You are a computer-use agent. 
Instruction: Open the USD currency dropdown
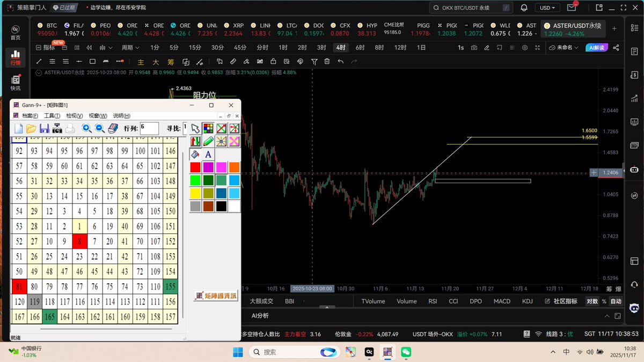pos(547,8)
